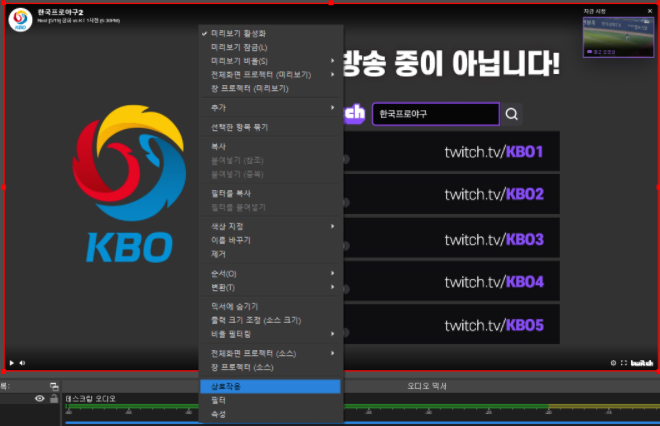Toggle the source lock icon
This screenshot has height=426, width=660.
pyautogui.click(x=54, y=398)
